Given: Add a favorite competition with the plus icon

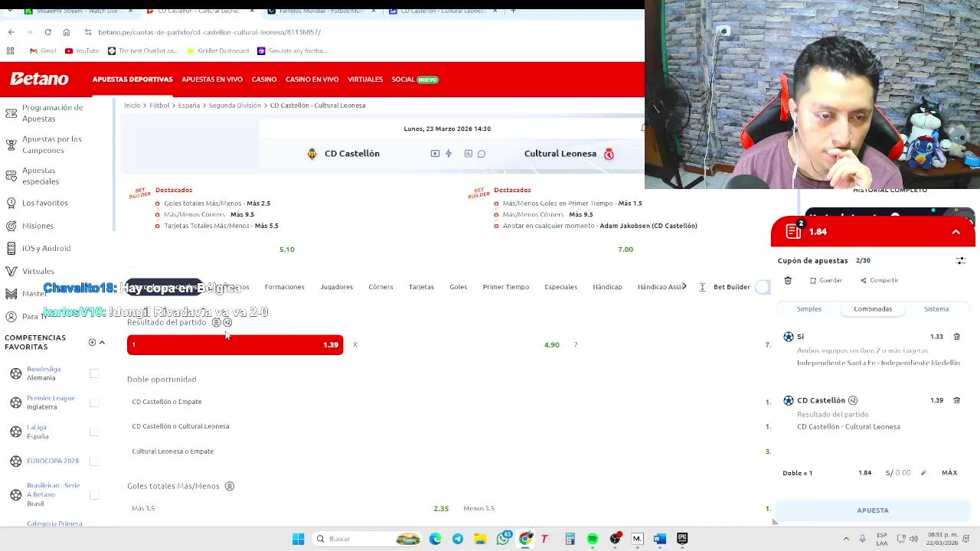Looking at the screenshot, I should 92,342.
